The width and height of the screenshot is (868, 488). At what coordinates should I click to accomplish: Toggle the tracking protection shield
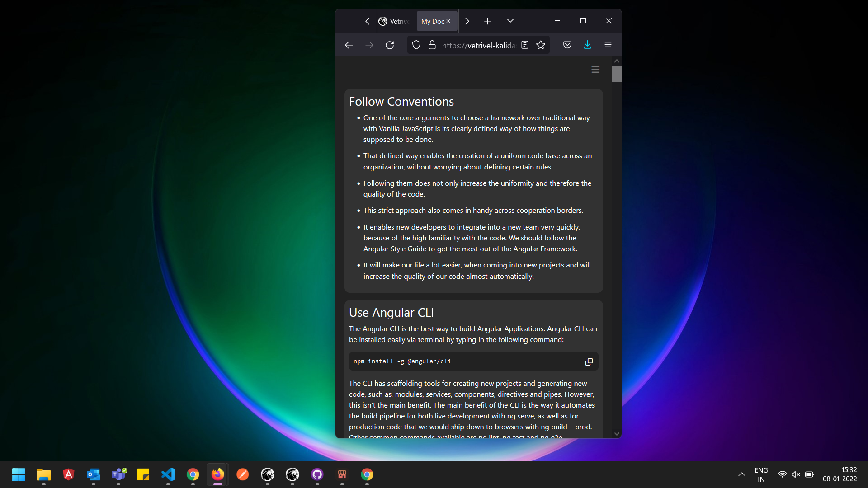tap(416, 45)
